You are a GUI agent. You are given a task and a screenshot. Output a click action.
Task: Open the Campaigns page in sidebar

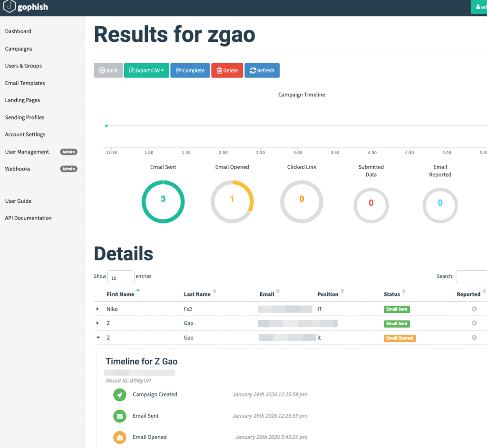tap(19, 48)
